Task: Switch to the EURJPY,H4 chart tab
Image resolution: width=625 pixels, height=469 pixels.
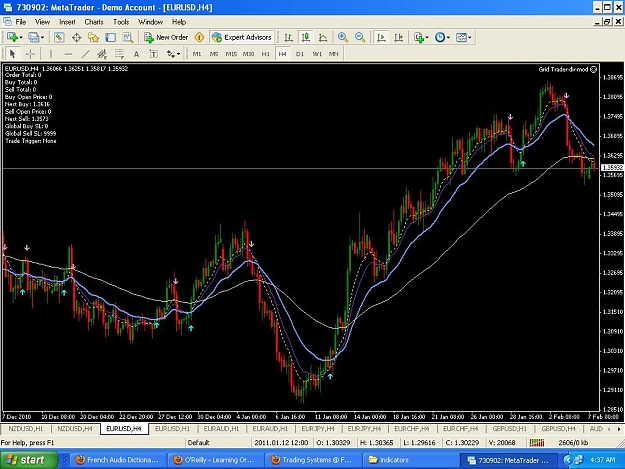Action: point(364,429)
